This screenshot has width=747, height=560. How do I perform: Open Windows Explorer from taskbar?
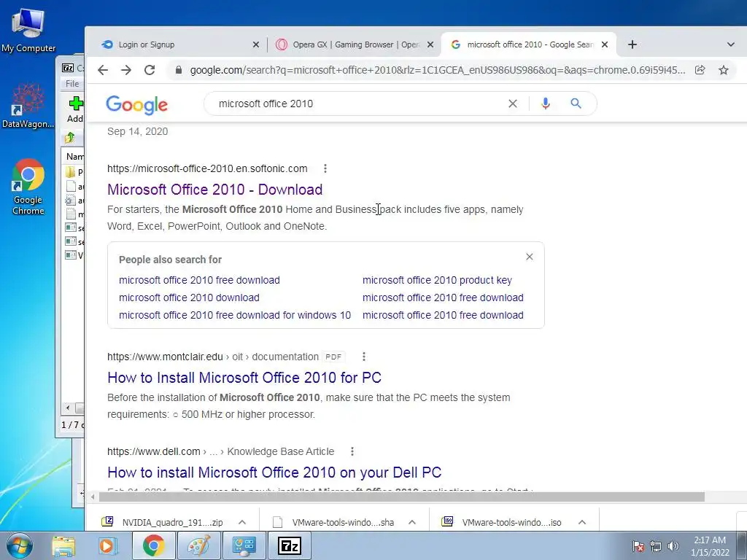[x=63, y=545]
